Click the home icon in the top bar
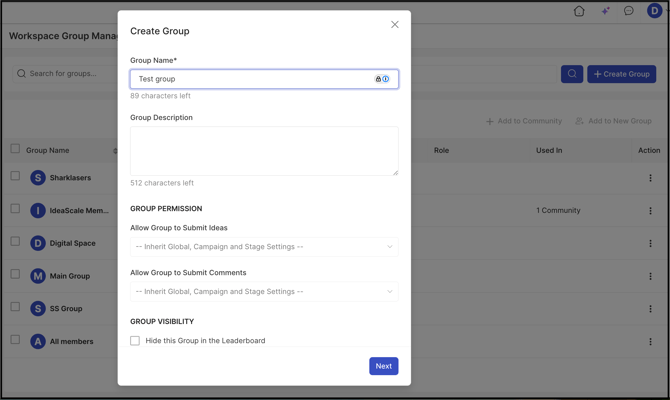This screenshot has height=400, width=670. point(579,11)
